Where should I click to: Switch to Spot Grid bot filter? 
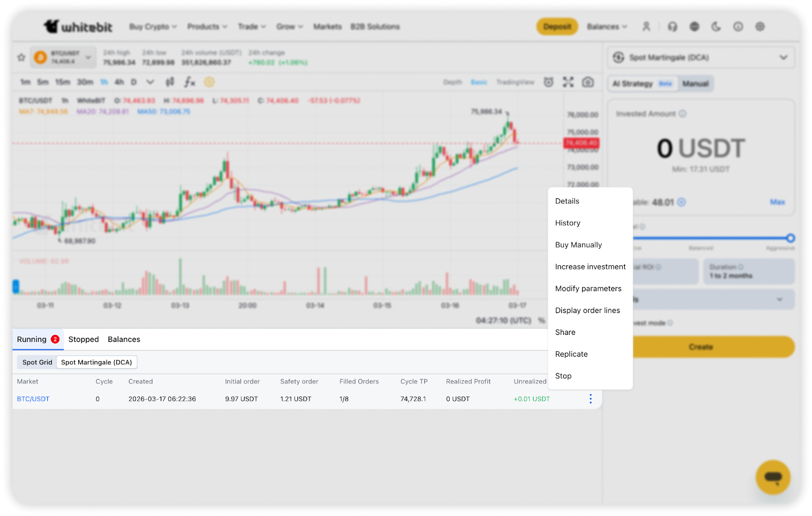[37, 362]
